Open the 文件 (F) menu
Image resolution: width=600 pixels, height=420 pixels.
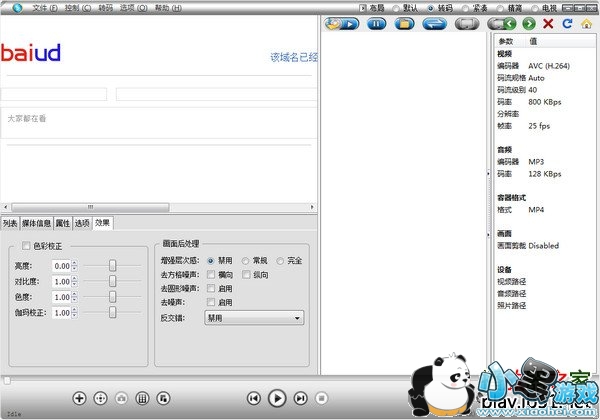coord(45,8)
